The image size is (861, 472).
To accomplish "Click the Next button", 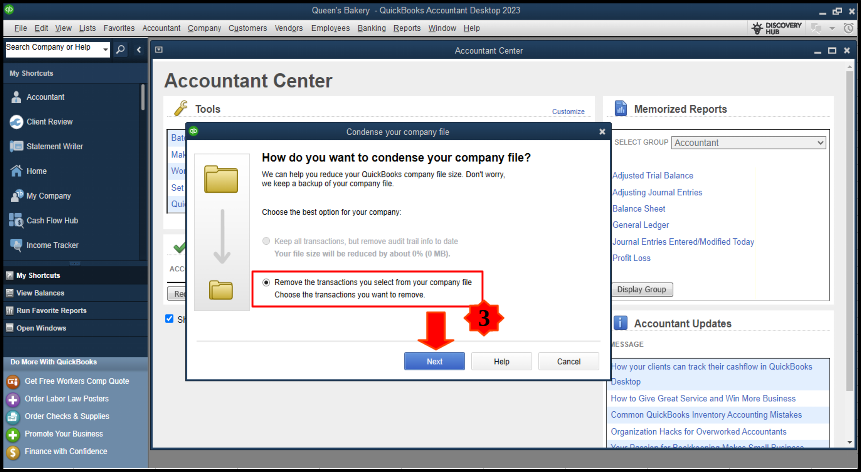I will pos(434,361).
